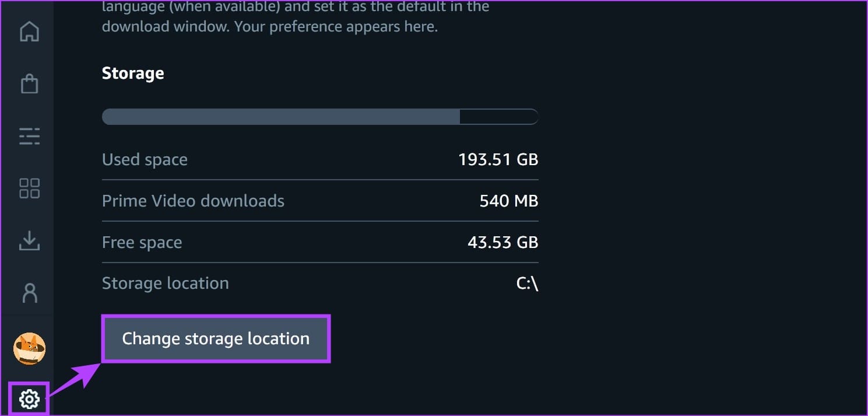Click the storage usage progress bar

320,117
